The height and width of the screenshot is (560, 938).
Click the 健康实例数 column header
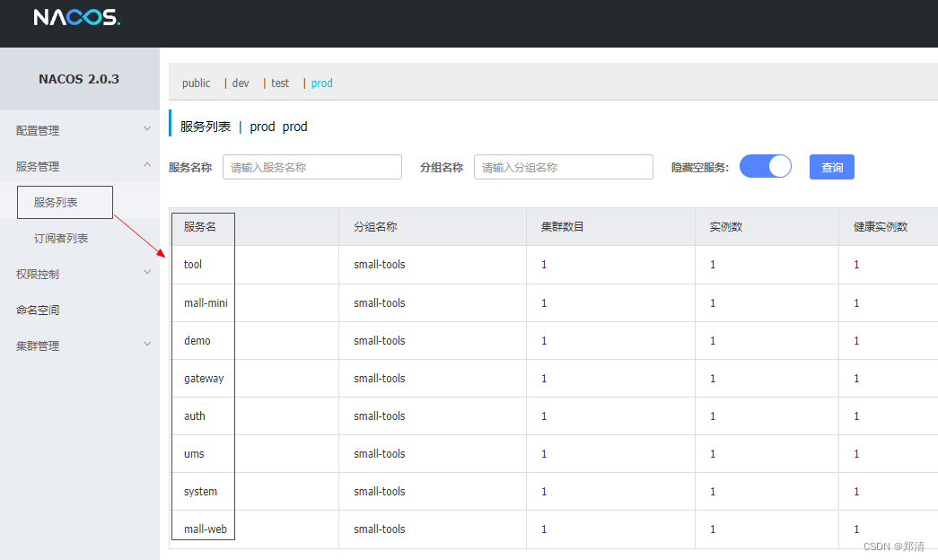click(x=881, y=227)
